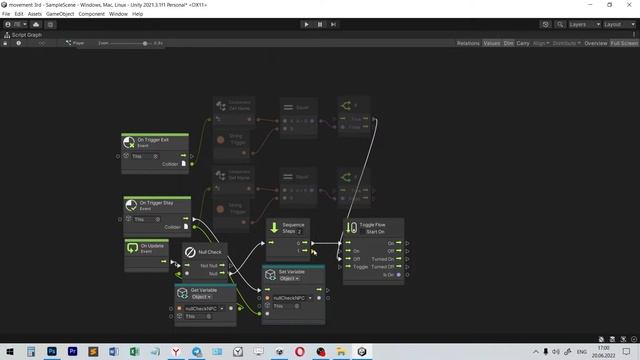Open the undo history icon
The image size is (640, 360).
pyautogui.click(x=546, y=24)
